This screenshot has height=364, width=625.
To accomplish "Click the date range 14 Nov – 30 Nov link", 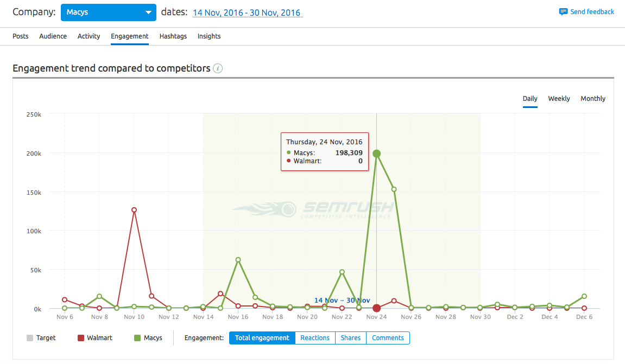I will [247, 12].
